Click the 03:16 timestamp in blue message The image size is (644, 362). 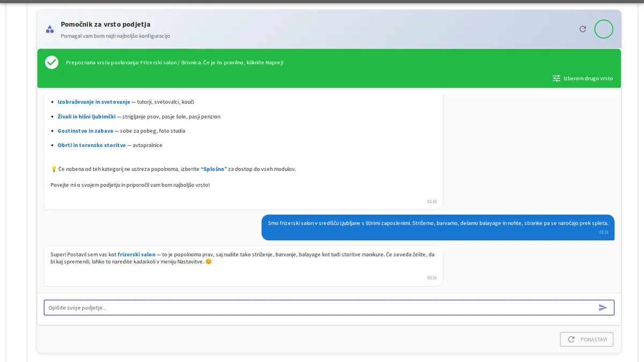pos(604,232)
